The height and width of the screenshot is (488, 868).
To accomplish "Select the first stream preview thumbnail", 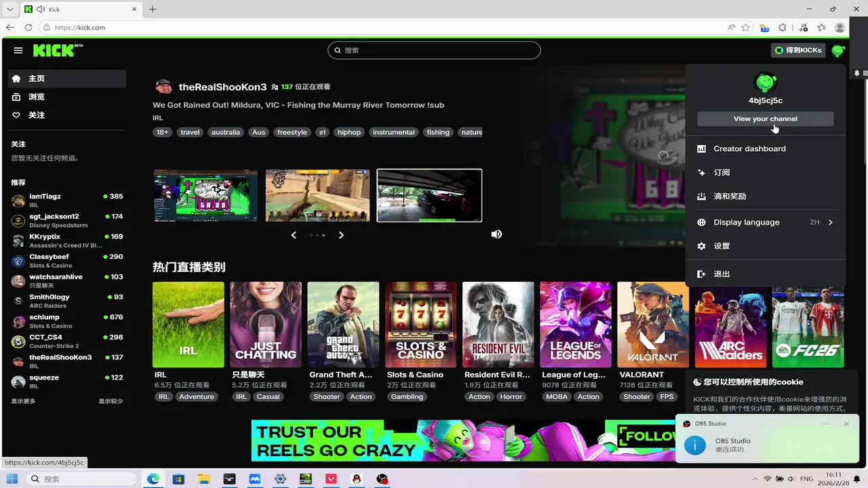I will tap(205, 195).
